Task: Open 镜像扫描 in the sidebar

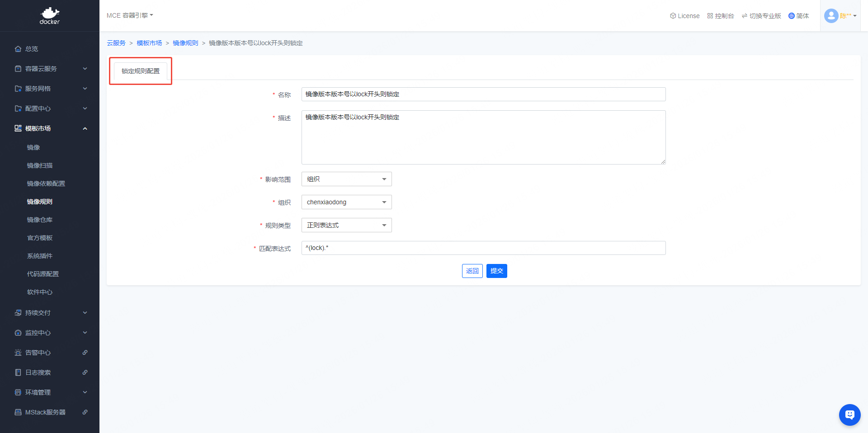Action: (x=40, y=165)
